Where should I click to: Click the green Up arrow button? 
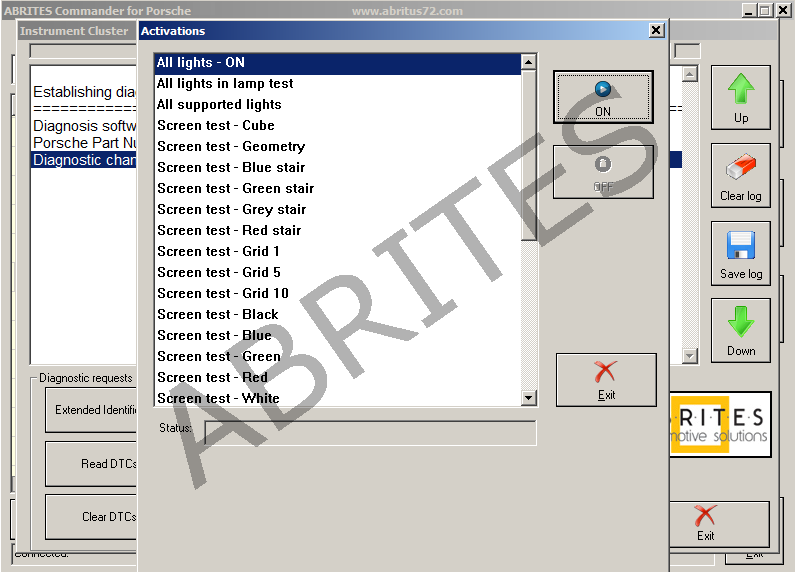click(x=741, y=98)
